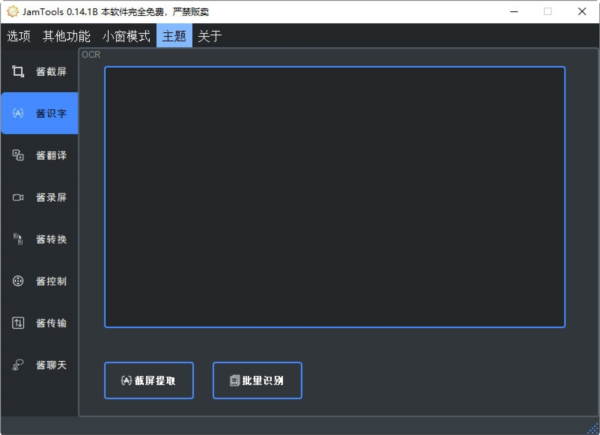
Task: Click the 酱控制 control icon
Action: coord(18,281)
